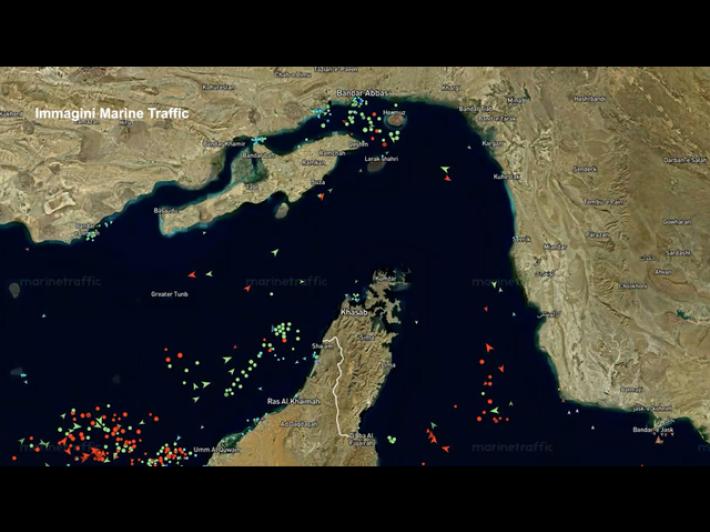Select the Larak island on map

tap(376, 166)
